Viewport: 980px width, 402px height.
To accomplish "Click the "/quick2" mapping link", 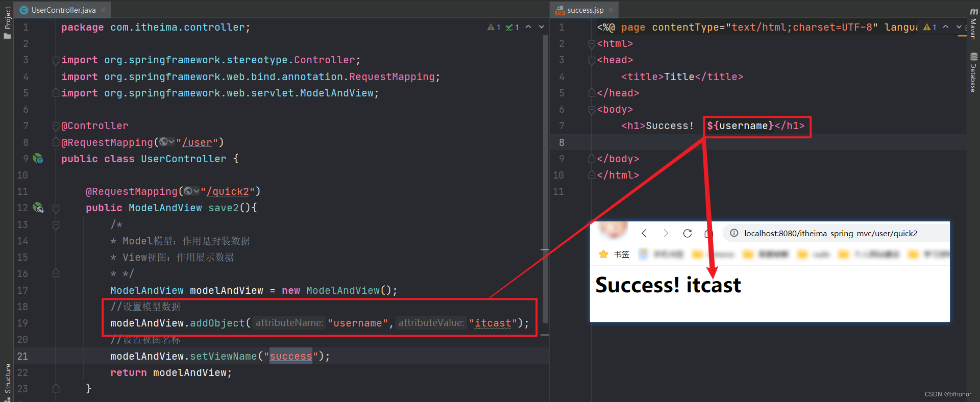I will [x=228, y=191].
